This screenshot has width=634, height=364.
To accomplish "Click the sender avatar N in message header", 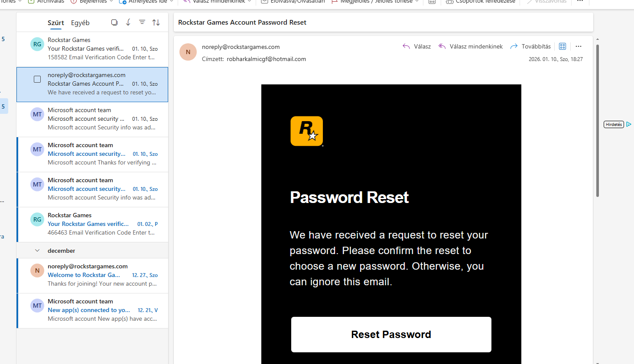I will [188, 52].
